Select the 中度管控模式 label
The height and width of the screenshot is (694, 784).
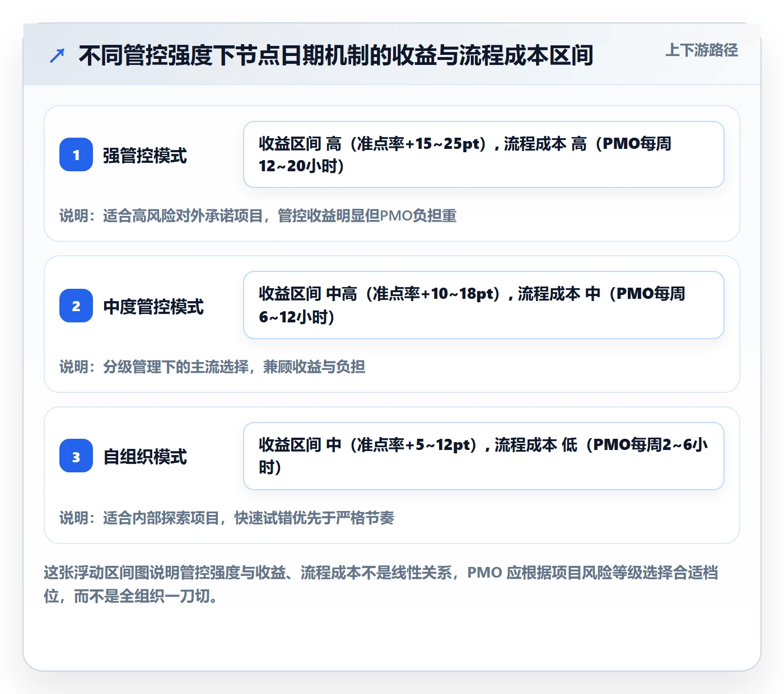tap(153, 307)
